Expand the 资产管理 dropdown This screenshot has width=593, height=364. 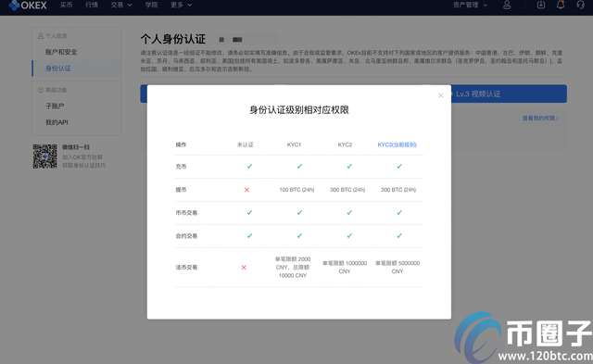point(470,5)
